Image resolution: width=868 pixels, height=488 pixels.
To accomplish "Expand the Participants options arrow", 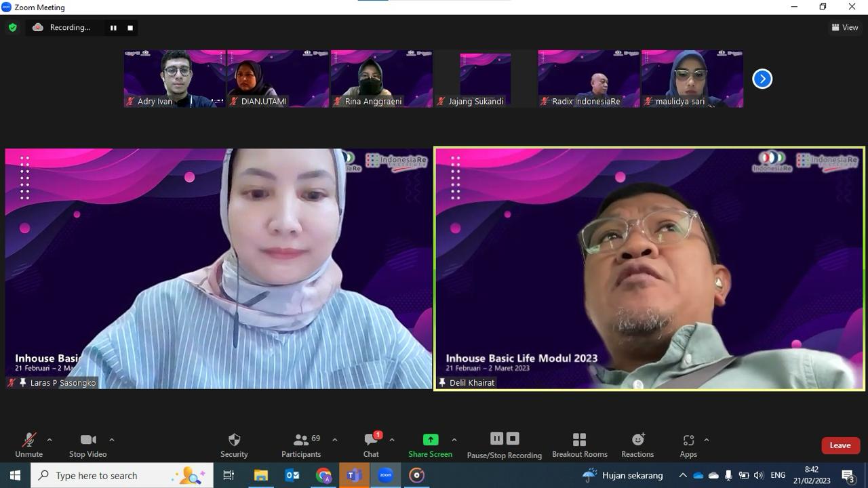I will (x=334, y=440).
